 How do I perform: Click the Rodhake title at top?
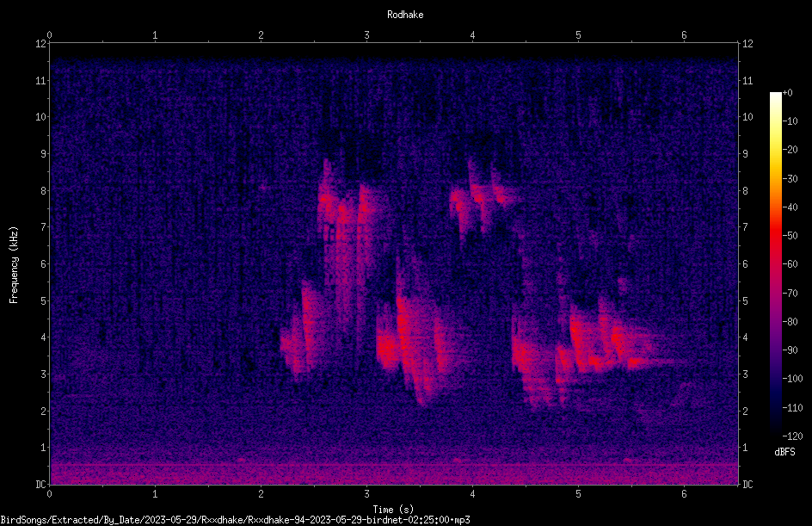405,15
